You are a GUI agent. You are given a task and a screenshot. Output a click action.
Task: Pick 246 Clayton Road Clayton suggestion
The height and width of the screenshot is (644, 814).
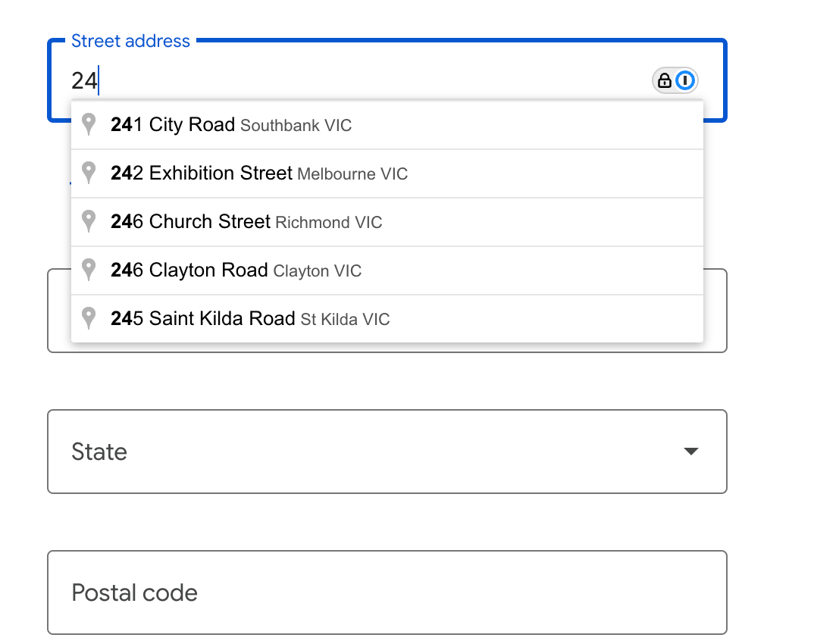(x=387, y=270)
